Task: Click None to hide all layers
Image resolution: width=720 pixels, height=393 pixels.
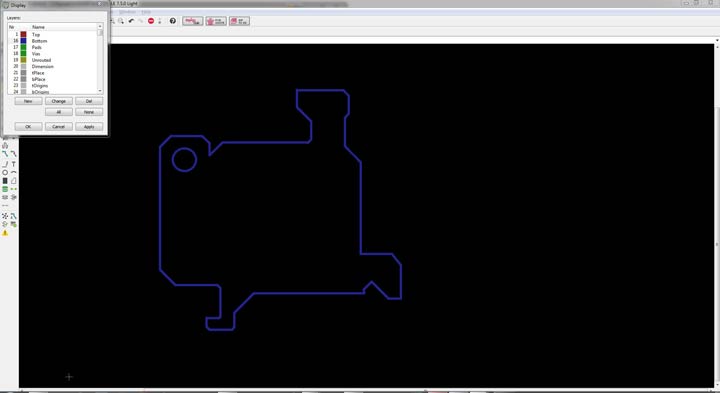Action: point(89,112)
